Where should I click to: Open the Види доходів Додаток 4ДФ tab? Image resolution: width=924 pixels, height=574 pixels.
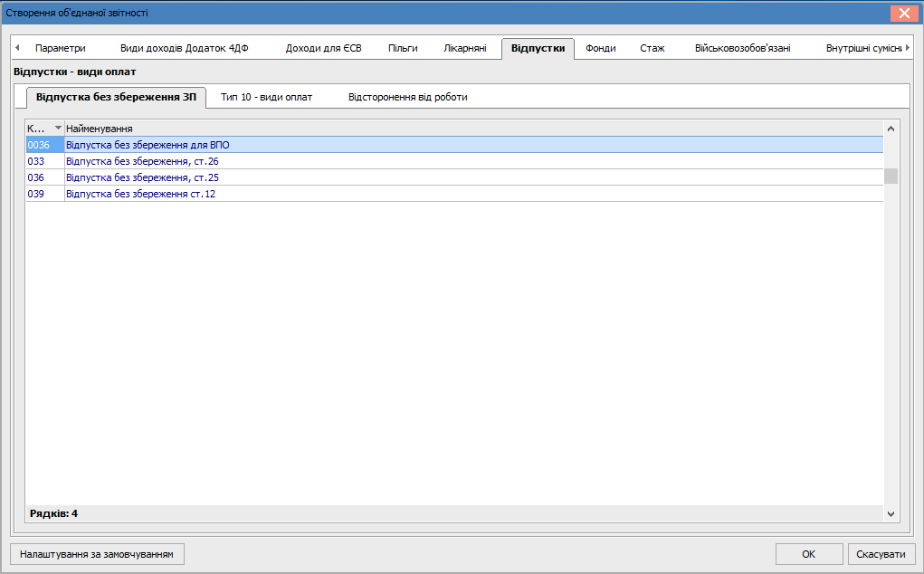pos(184,49)
